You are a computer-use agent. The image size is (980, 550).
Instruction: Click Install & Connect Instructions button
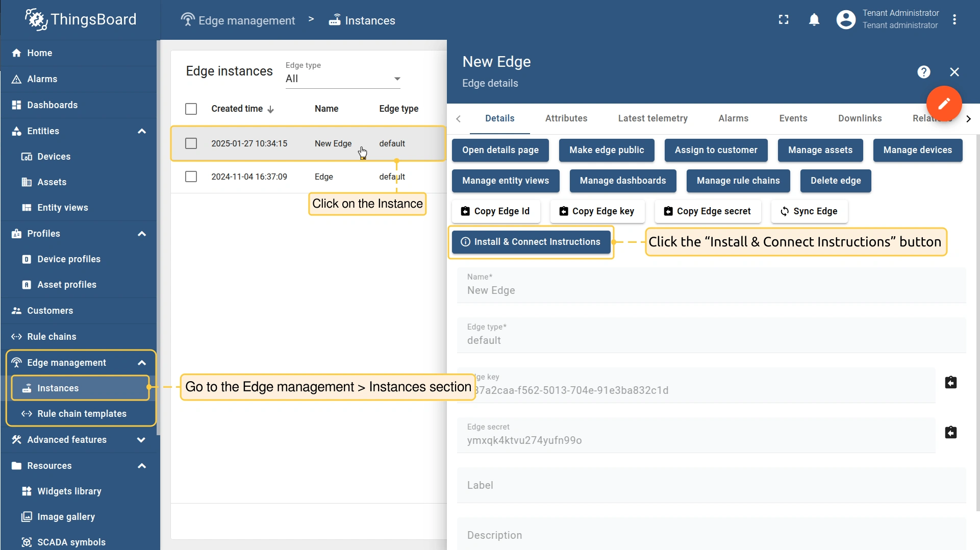(531, 242)
